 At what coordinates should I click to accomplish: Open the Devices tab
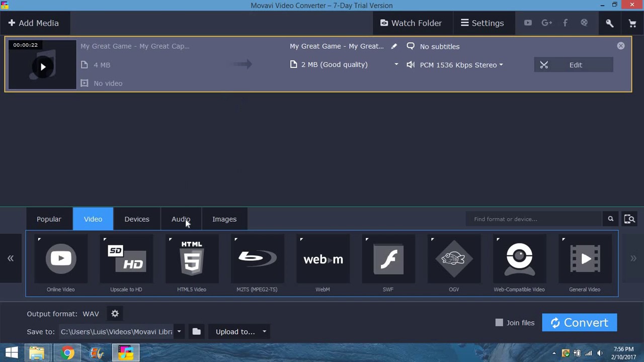[137, 219]
